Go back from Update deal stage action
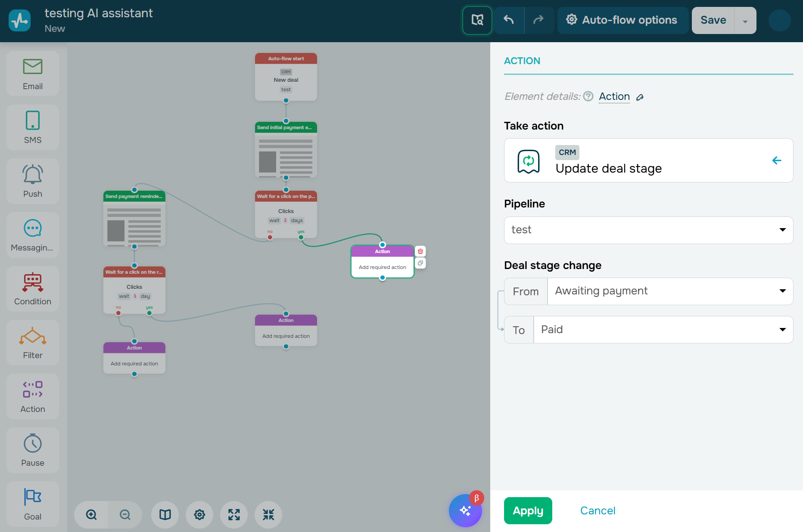 point(777,161)
